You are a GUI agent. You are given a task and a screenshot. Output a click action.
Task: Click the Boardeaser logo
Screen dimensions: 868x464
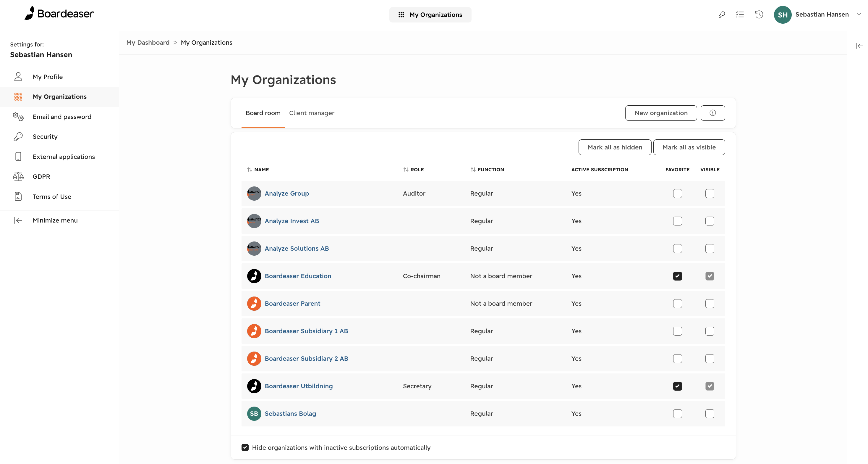pos(59,14)
